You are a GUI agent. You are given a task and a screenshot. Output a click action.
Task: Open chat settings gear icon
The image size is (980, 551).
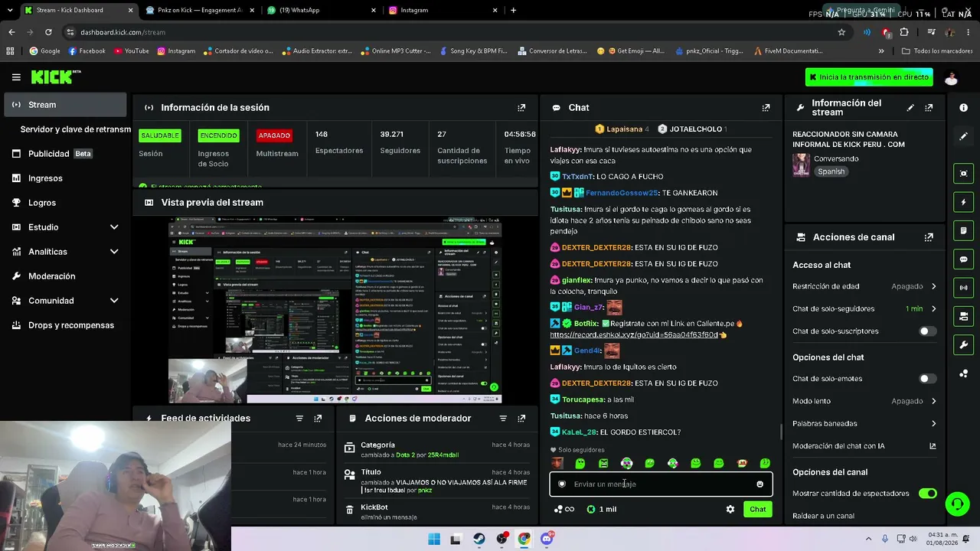click(x=730, y=509)
